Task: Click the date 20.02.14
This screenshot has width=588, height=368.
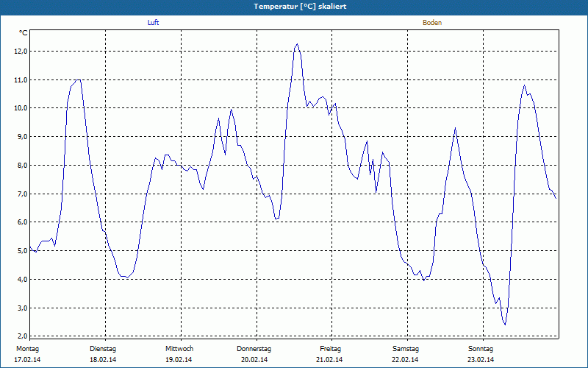Action: pyautogui.click(x=254, y=360)
